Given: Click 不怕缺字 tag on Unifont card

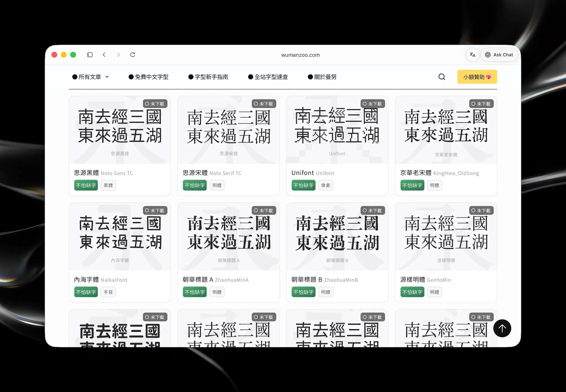Looking at the screenshot, I should coord(303,185).
